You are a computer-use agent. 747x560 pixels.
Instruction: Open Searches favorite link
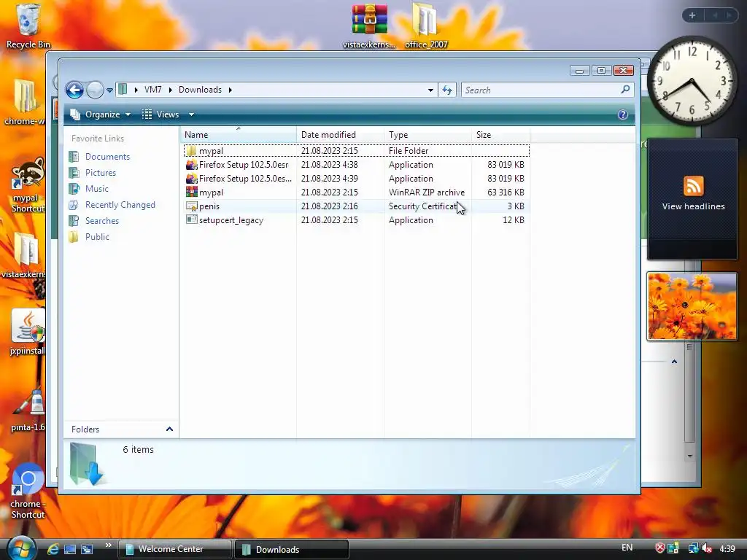click(x=102, y=221)
